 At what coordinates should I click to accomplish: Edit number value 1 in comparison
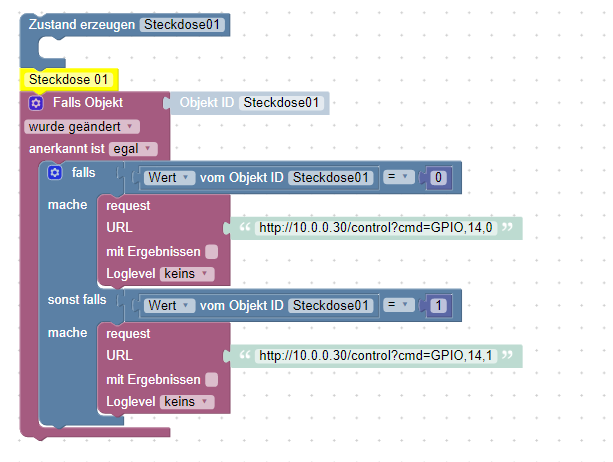(438, 305)
